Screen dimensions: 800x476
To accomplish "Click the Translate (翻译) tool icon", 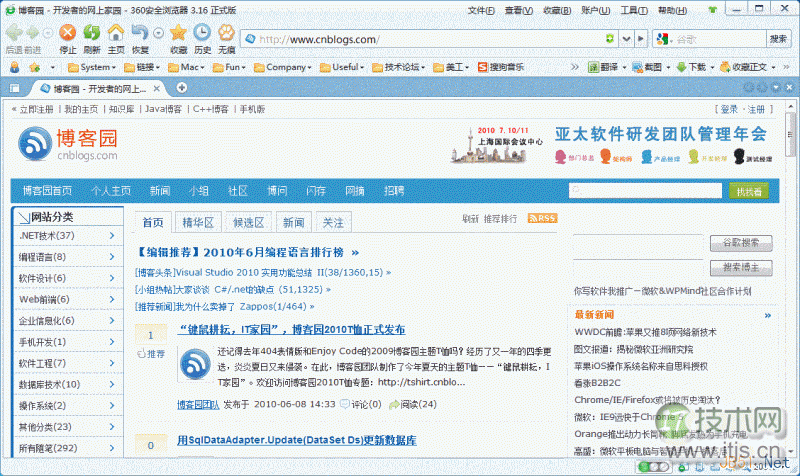I will click(x=593, y=67).
